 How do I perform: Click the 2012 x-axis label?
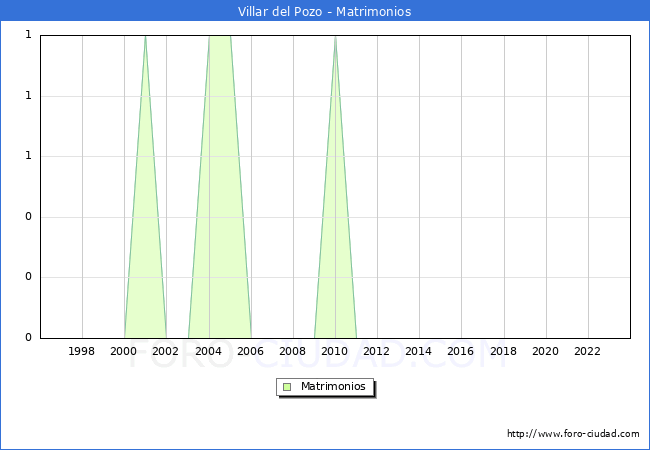[x=376, y=351]
